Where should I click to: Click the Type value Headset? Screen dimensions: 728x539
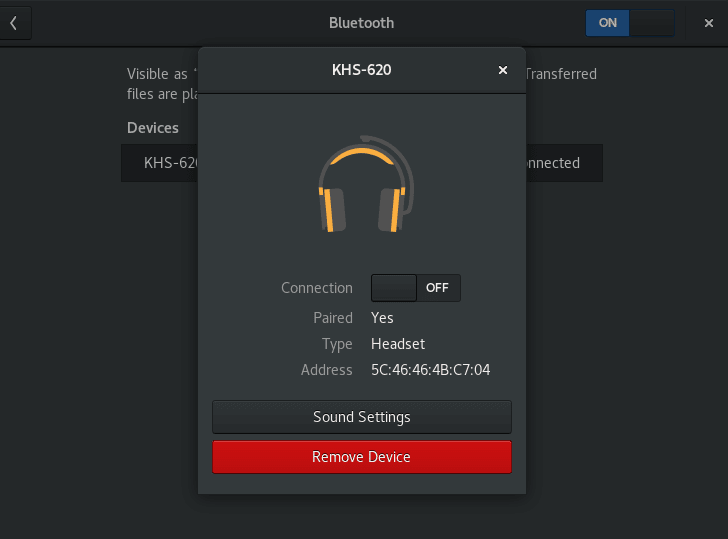pos(398,344)
